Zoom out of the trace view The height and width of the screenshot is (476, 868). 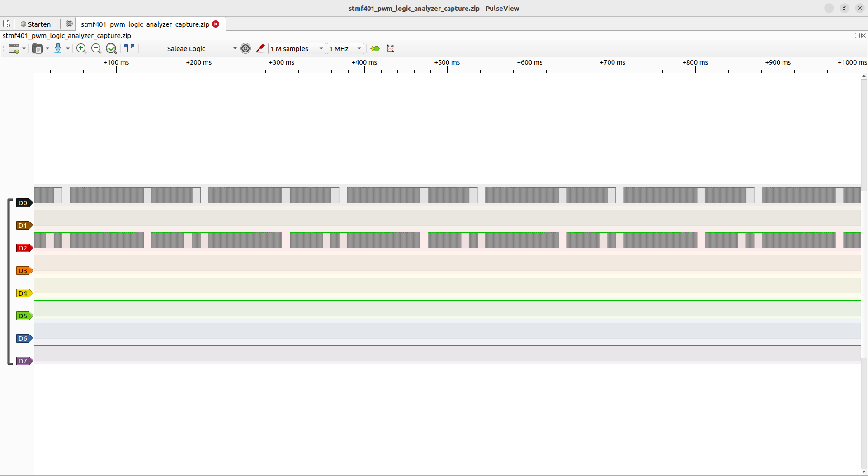click(x=96, y=48)
